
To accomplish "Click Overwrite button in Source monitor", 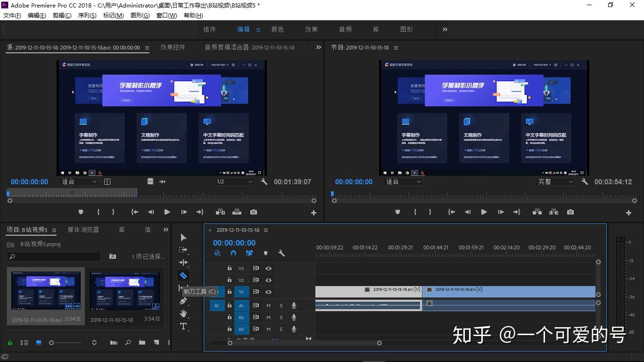I will pyautogui.click(x=237, y=212).
